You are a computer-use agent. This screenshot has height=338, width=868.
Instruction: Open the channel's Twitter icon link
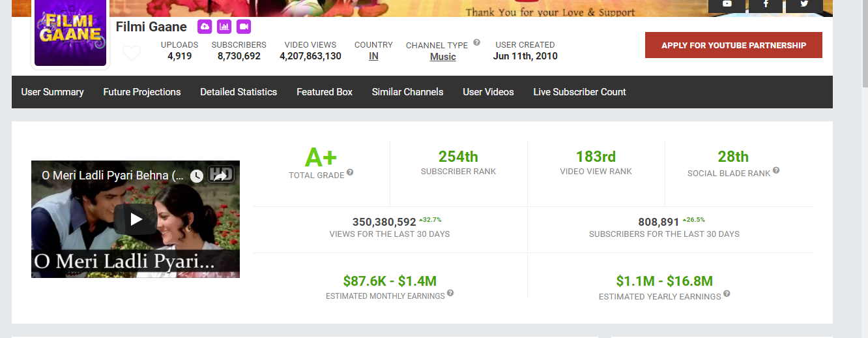(804, 5)
